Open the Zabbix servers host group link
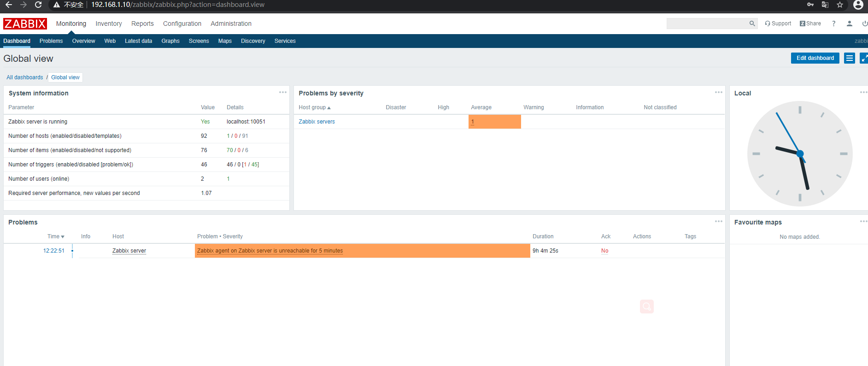This screenshot has height=366, width=868. pos(317,122)
